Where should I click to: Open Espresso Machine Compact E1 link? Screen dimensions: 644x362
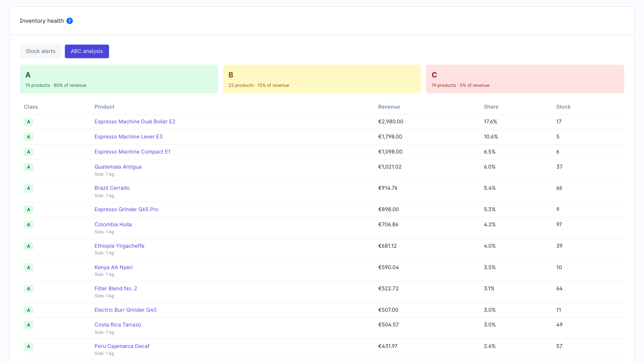point(132,152)
